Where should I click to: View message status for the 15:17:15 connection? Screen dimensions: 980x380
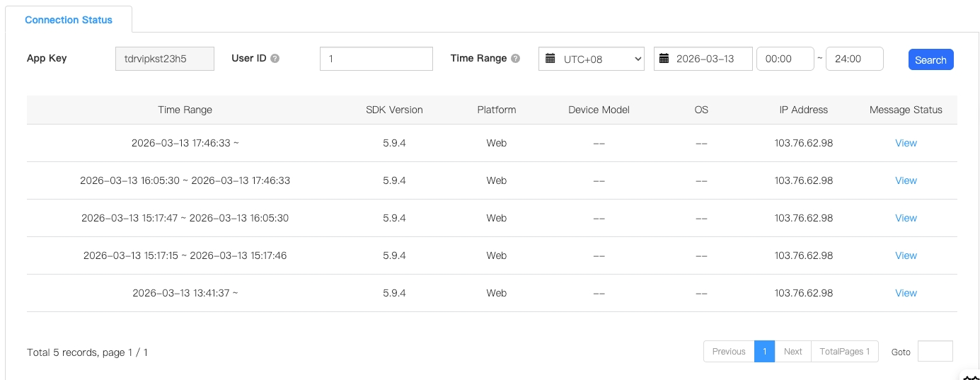[906, 255]
